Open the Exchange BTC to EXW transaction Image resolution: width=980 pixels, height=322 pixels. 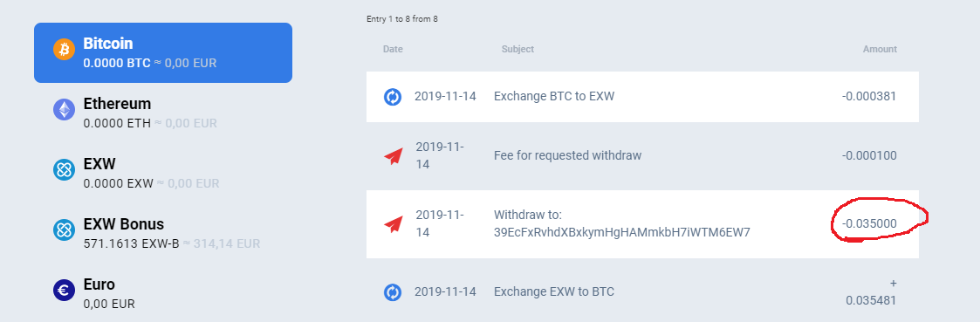(642, 97)
